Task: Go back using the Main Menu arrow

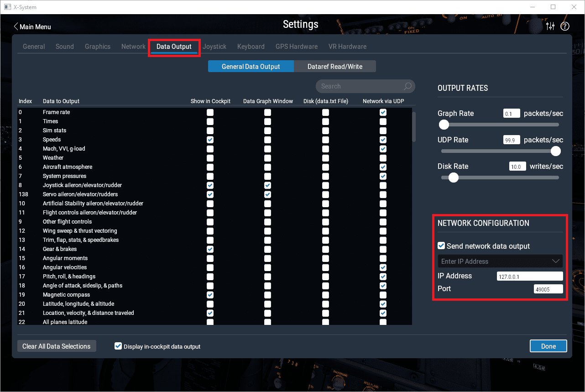Action: click(16, 27)
